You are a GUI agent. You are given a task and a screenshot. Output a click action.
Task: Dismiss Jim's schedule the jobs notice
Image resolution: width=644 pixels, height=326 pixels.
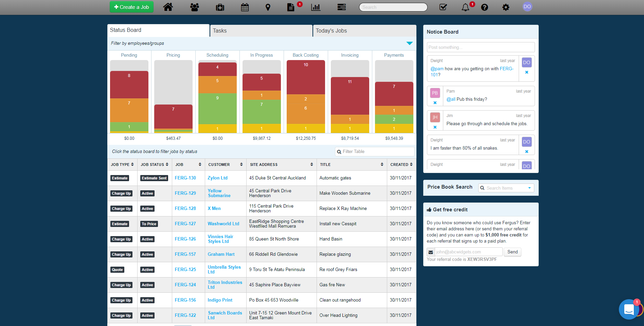pos(435,127)
